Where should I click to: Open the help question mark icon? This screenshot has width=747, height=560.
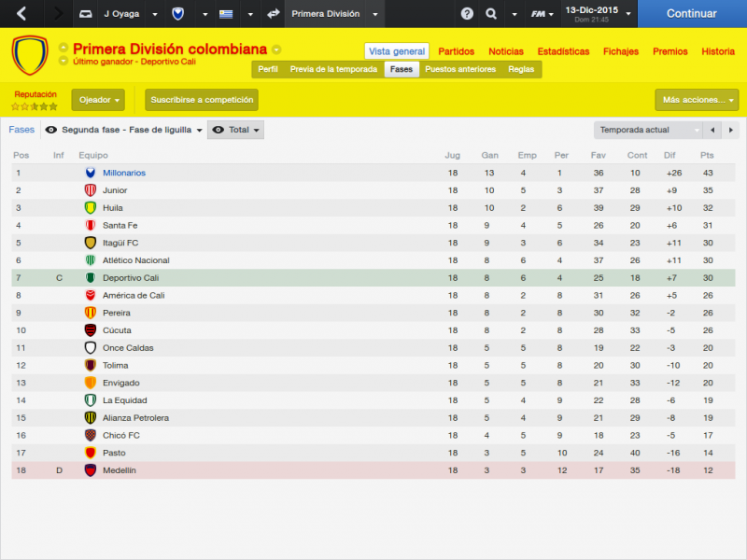point(467,14)
